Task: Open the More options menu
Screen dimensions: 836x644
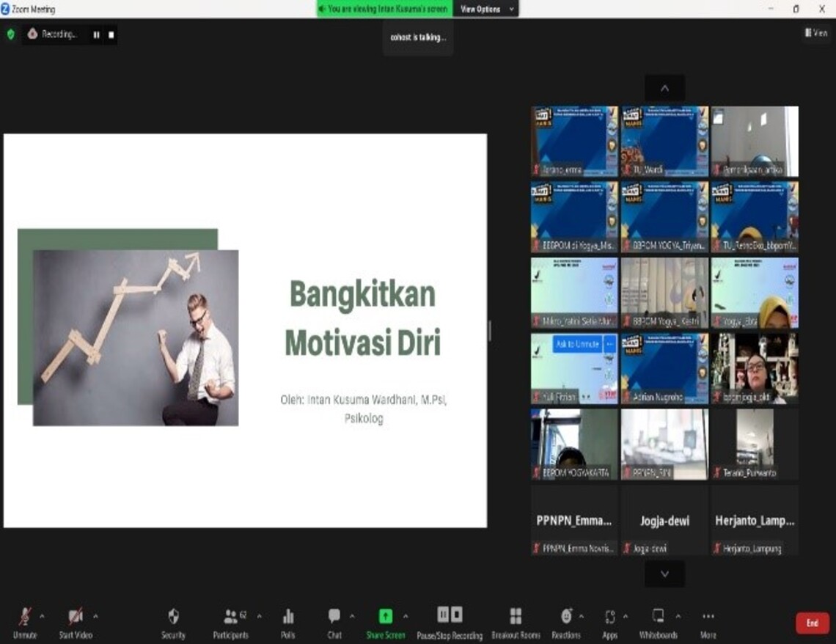Action: [x=708, y=617]
